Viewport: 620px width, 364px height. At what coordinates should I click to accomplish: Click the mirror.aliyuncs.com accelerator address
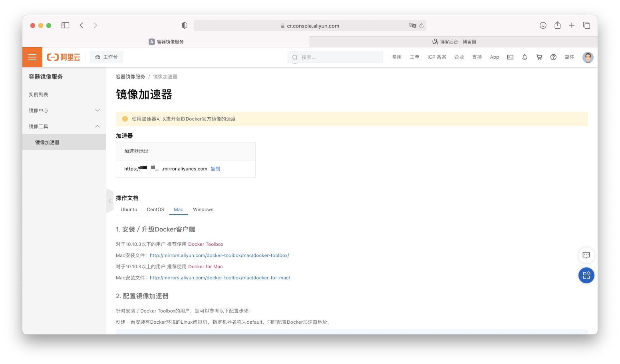[166, 169]
